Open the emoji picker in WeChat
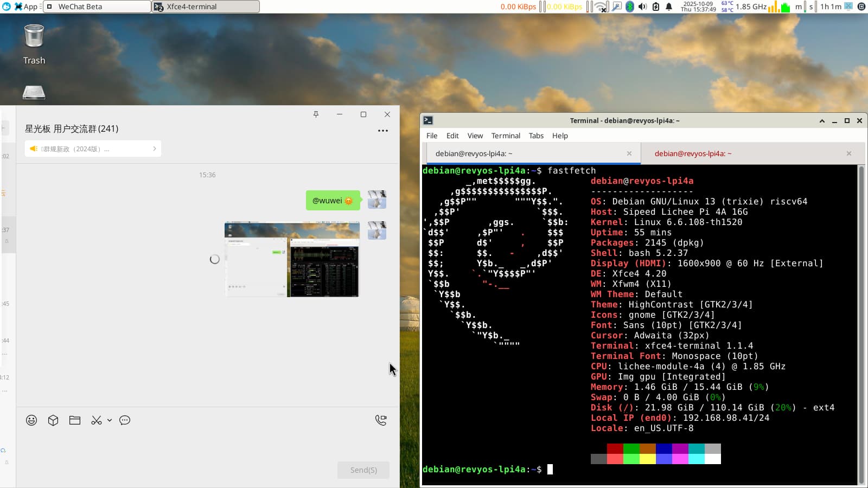The image size is (868, 488). click(x=31, y=420)
